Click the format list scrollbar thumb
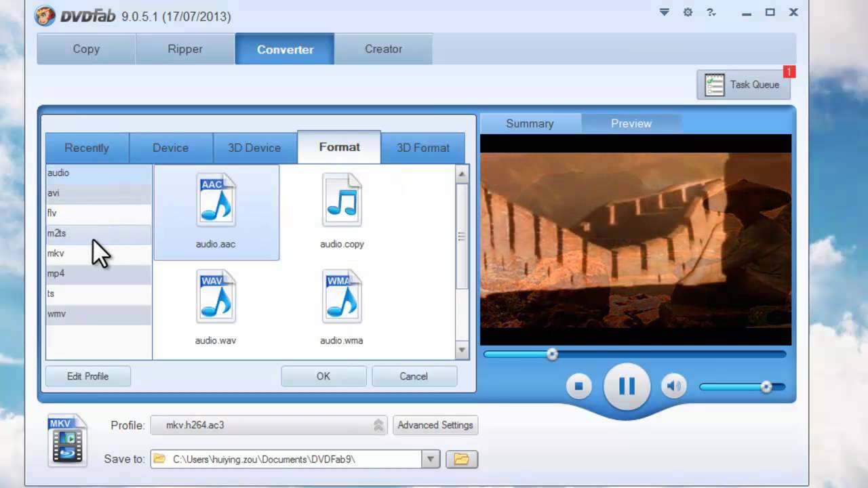Viewport: 868px width, 488px height. 462,236
